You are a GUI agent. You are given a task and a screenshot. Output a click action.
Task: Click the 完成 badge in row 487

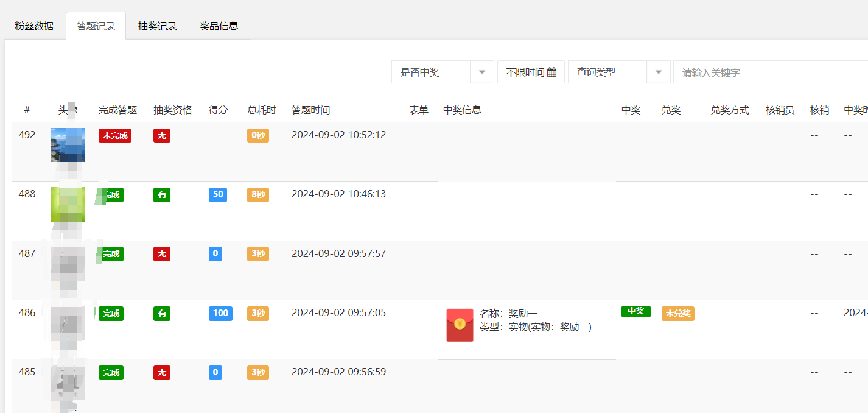click(x=111, y=254)
